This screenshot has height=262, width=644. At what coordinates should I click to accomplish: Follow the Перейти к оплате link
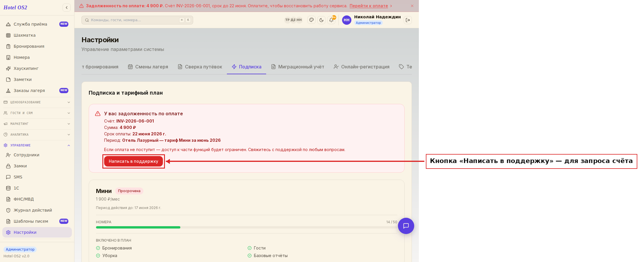point(369,6)
